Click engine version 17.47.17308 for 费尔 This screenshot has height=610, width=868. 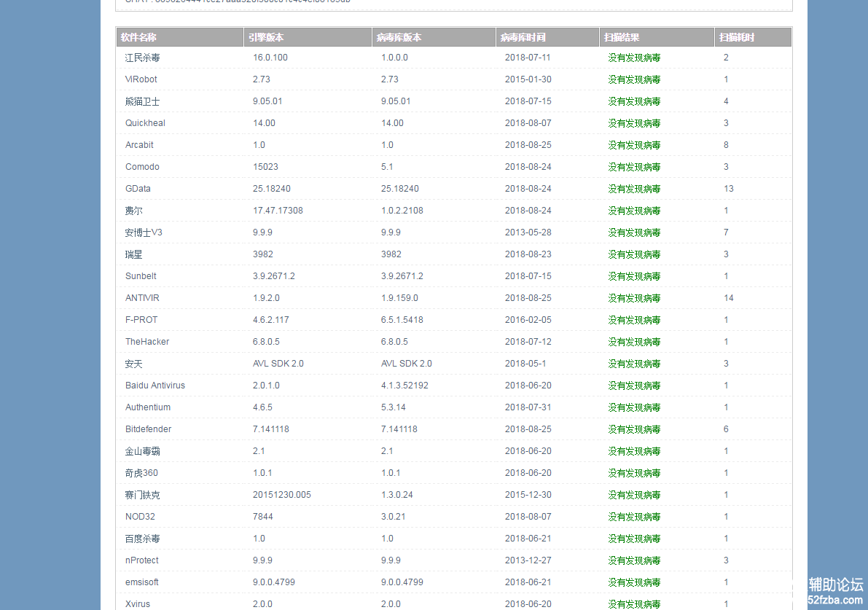278,211
